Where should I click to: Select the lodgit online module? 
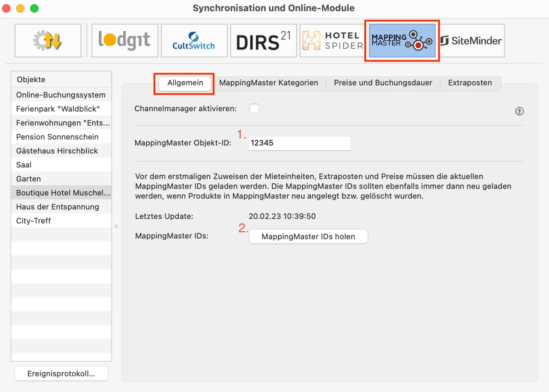click(x=125, y=41)
